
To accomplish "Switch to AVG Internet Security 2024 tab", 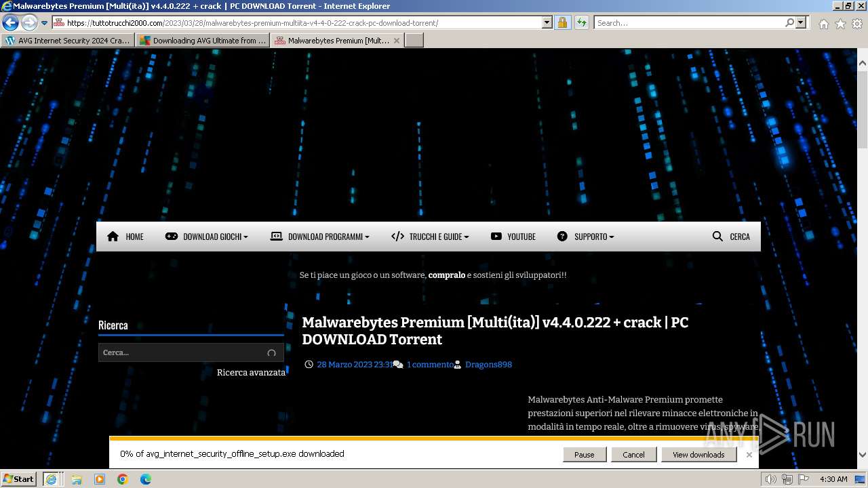I will click(x=67, y=41).
